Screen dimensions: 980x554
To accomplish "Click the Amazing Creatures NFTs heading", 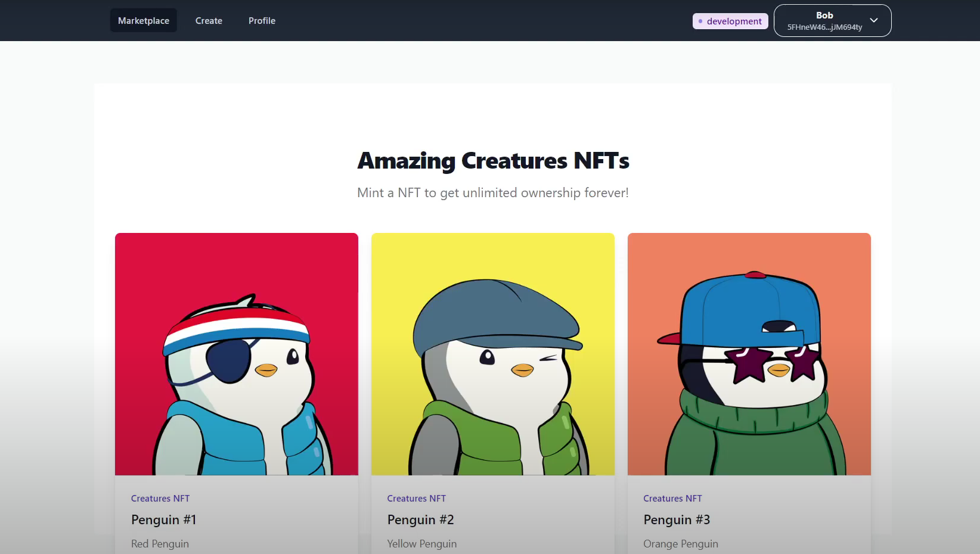I will point(493,161).
